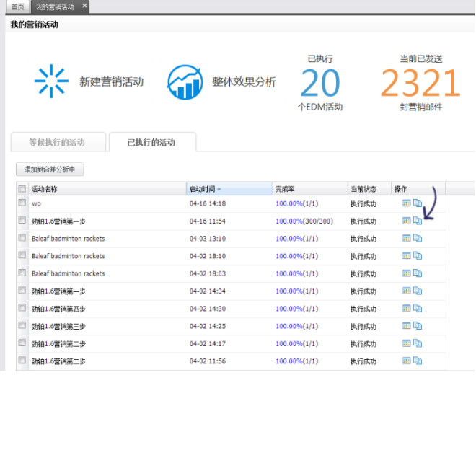Click the 新建营销活动 starburst icon
The image size is (476, 476).
coord(51,81)
